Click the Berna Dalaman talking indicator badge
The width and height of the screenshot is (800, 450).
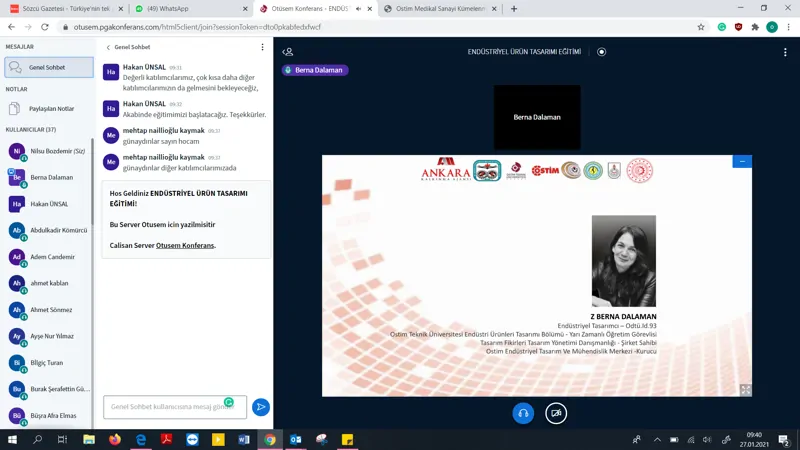(315, 70)
